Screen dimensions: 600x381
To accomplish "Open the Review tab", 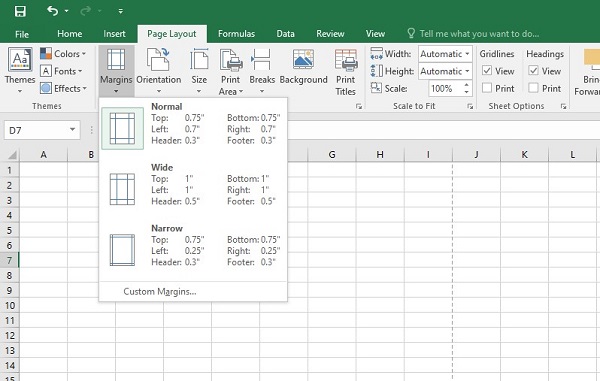I will coord(330,34).
